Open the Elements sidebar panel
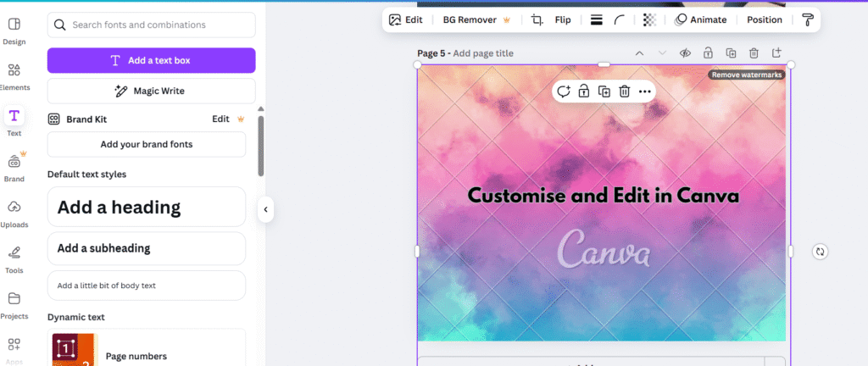This screenshot has width=868, height=366. (14, 76)
